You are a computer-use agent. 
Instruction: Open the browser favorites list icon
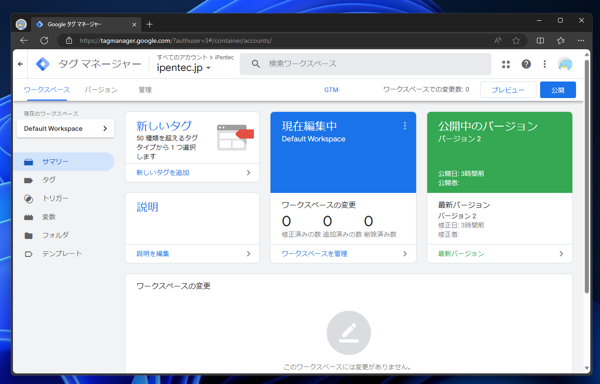point(561,41)
